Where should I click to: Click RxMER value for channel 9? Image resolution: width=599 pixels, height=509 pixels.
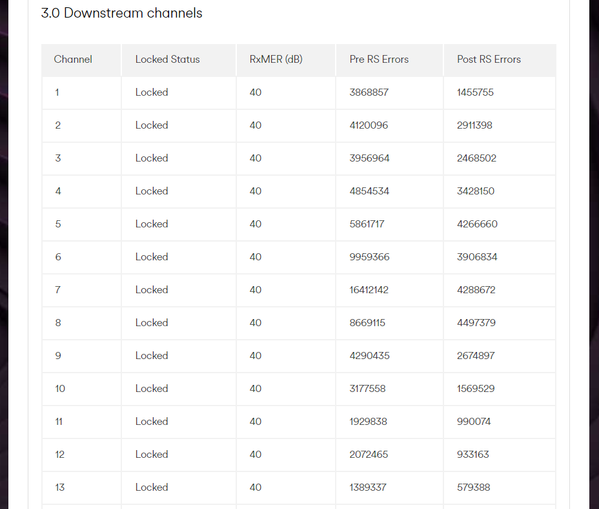point(256,355)
